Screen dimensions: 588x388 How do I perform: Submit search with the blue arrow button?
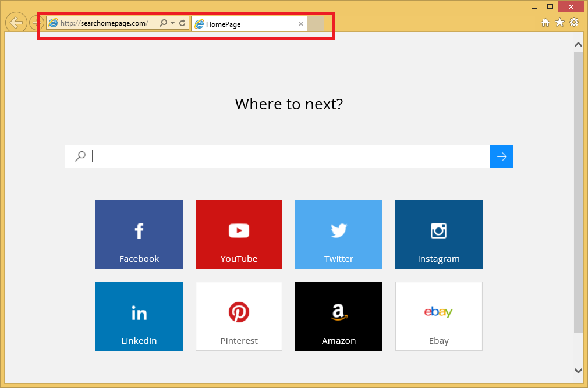[x=501, y=156]
